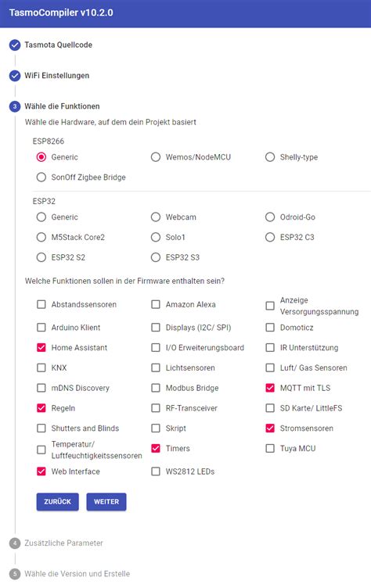This screenshot has height=588, width=371.
Task: Click the step 3 number circle icon
Action: pos(15,106)
